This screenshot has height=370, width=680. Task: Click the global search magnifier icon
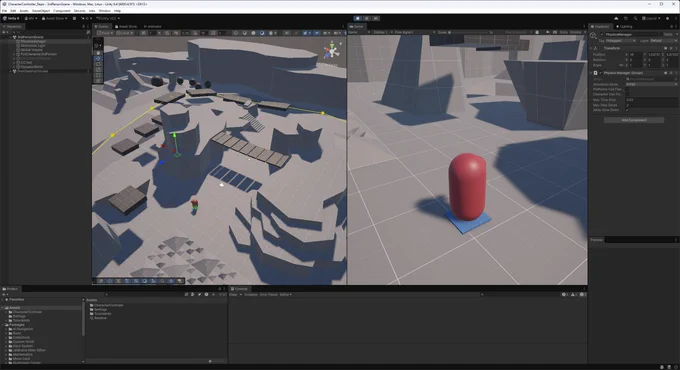click(x=635, y=19)
